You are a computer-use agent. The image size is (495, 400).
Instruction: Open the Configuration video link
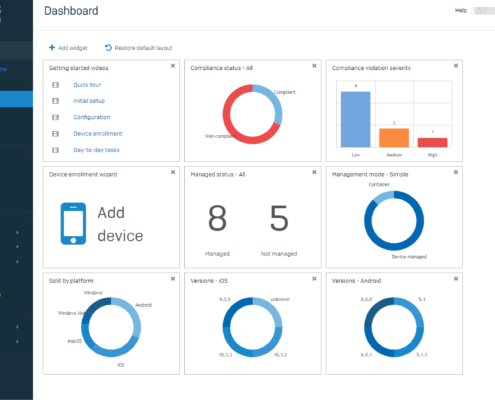tap(92, 117)
